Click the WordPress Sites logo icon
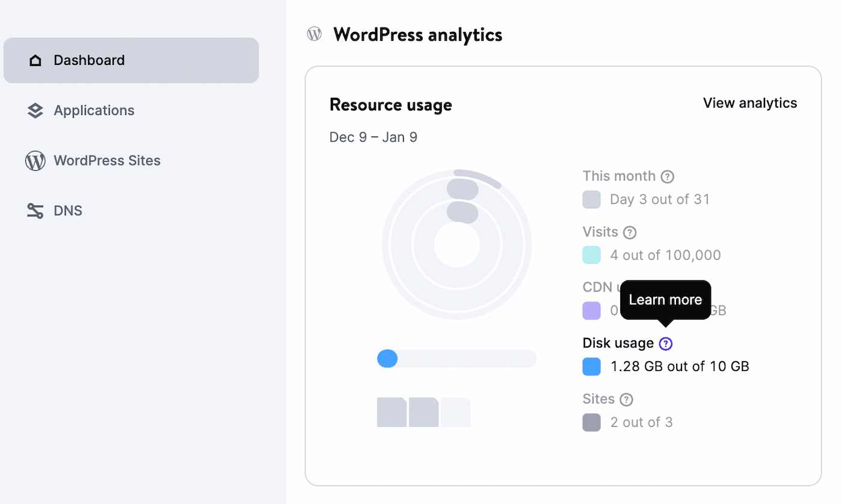 pyautogui.click(x=35, y=161)
